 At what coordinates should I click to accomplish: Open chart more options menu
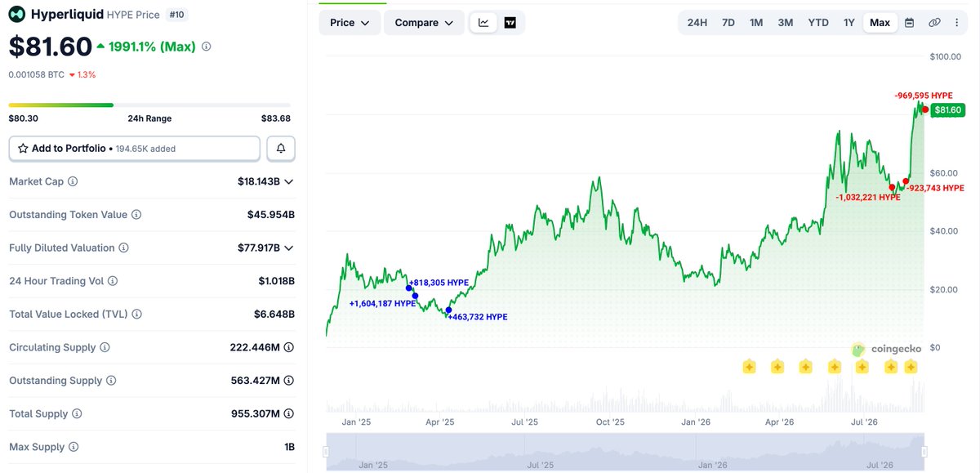point(956,23)
